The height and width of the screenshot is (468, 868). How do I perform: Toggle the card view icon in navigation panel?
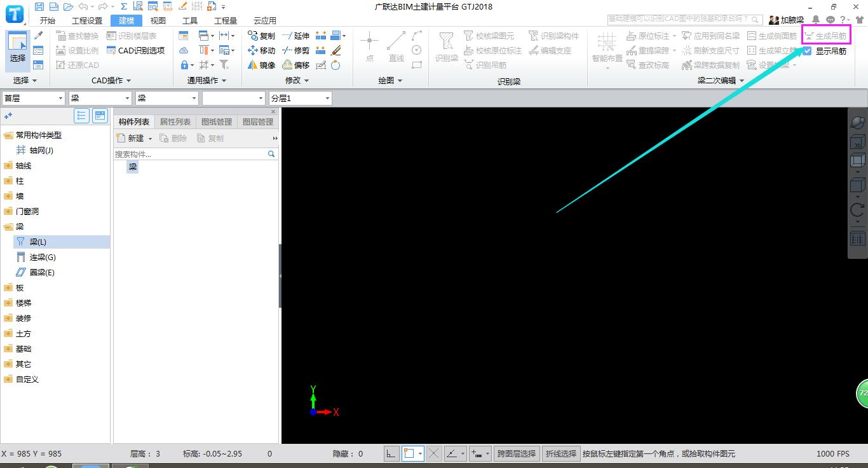click(100, 115)
